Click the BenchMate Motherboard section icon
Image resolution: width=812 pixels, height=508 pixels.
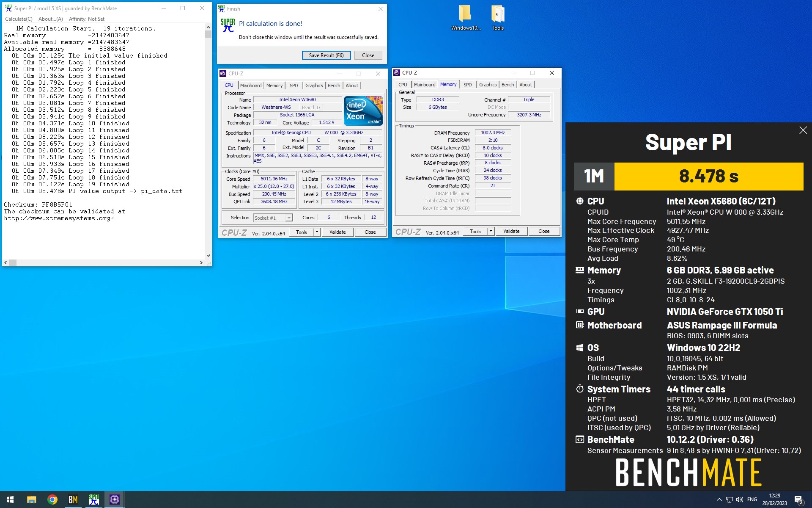579,325
